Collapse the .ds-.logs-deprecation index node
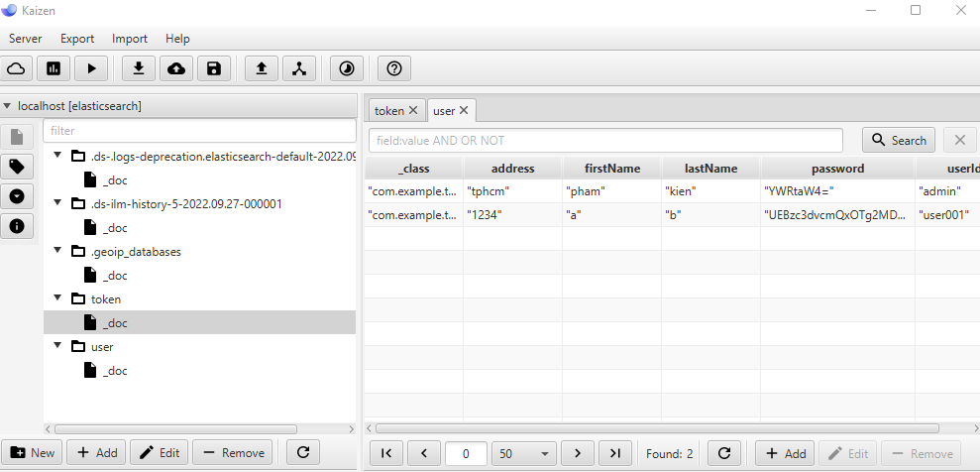The image size is (980, 472). (x=58, y=155)
